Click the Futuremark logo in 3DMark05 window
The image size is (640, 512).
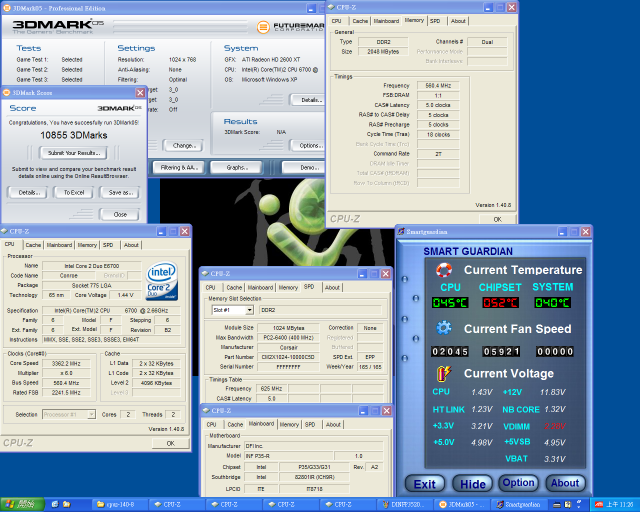[291, 27]
